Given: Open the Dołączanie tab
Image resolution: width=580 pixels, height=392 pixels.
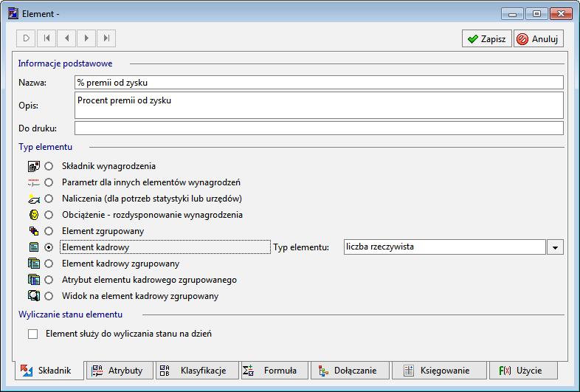Looking at the screenshot, I should 350,371.
